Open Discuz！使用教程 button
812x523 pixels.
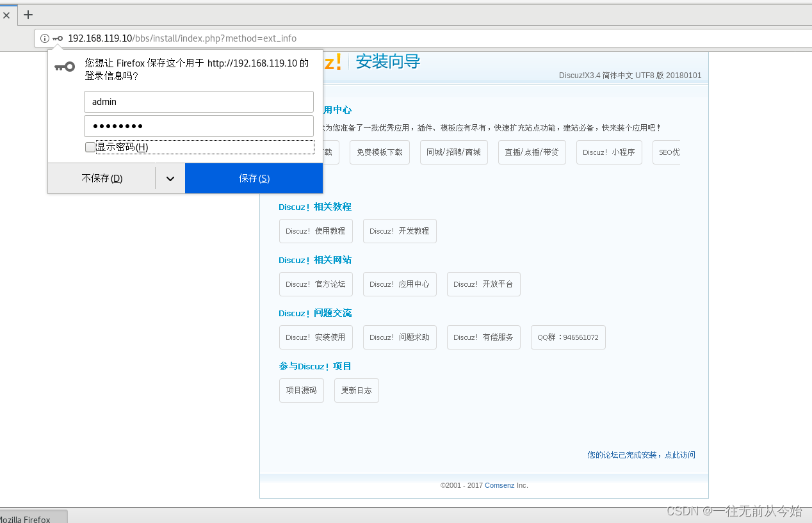[316, 231]
